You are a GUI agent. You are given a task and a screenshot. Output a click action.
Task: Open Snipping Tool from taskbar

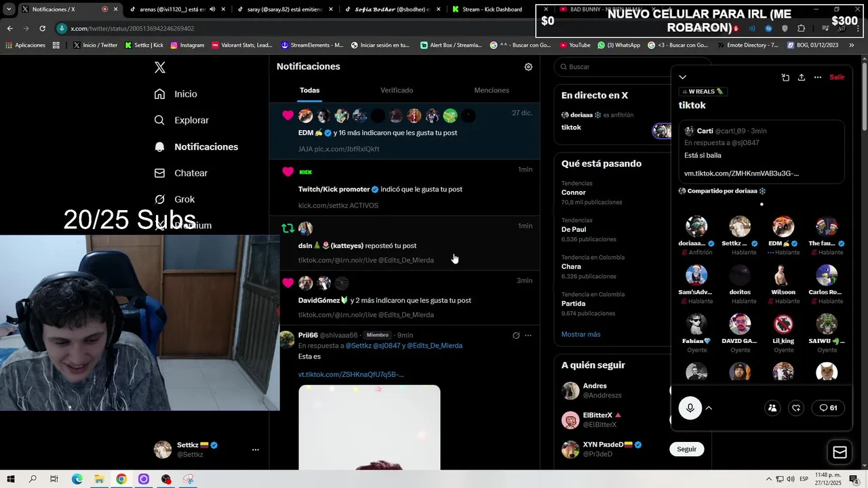[189, 479]
